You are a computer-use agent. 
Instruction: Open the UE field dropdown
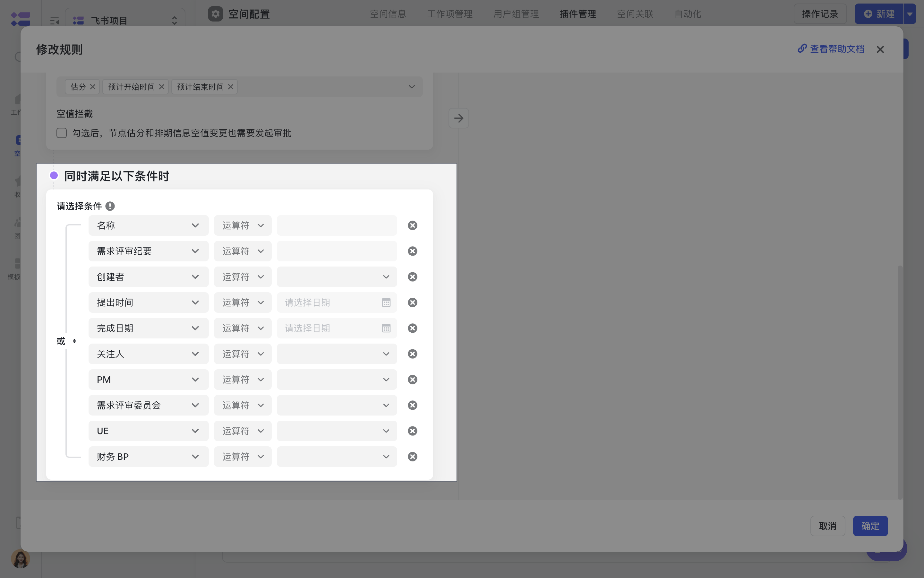149,431
